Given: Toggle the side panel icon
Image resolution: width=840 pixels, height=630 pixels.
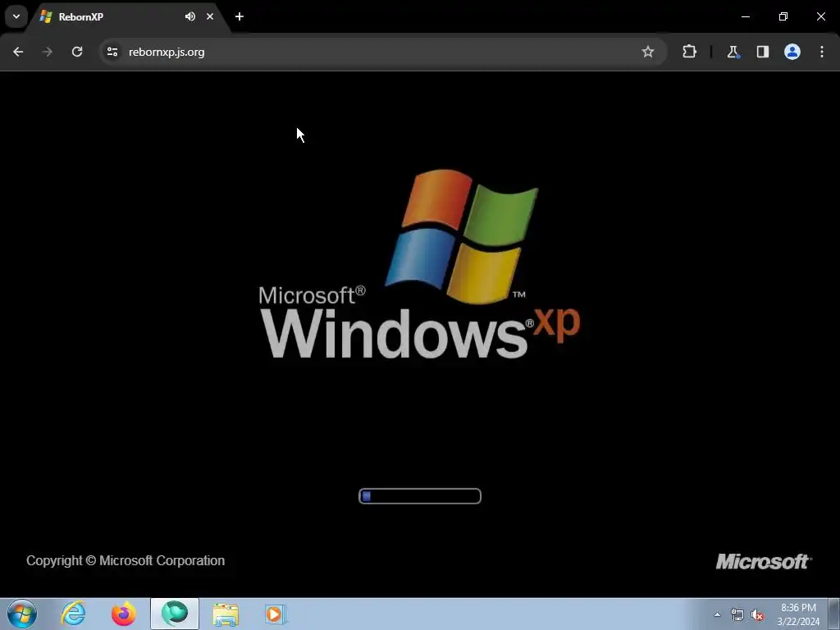Looking at the screenshot, I should pos(763,52).
